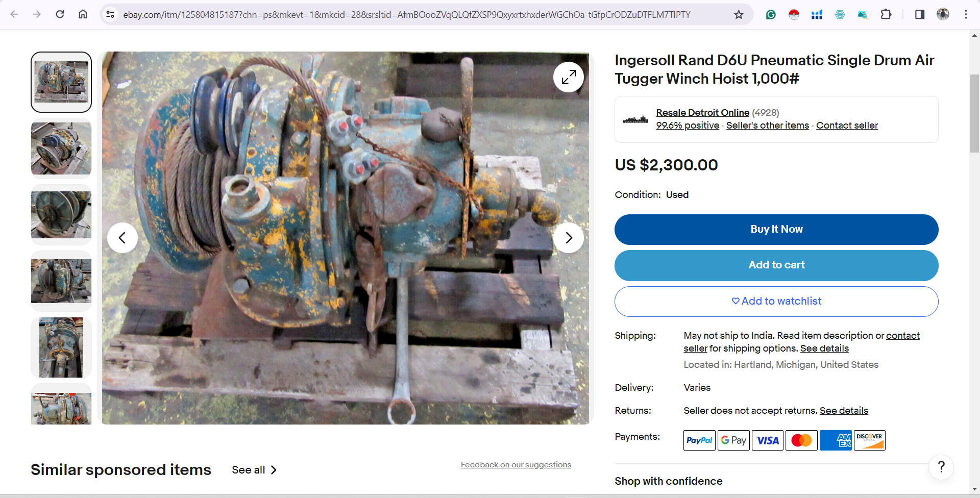
Task: Click the seller logo image
Action: coord(635,120)
